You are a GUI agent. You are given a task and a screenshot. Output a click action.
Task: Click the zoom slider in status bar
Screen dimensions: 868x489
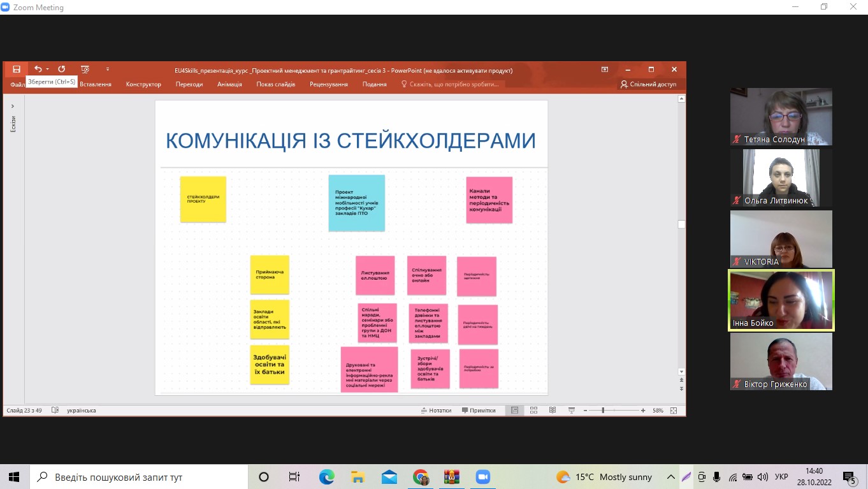603,411
